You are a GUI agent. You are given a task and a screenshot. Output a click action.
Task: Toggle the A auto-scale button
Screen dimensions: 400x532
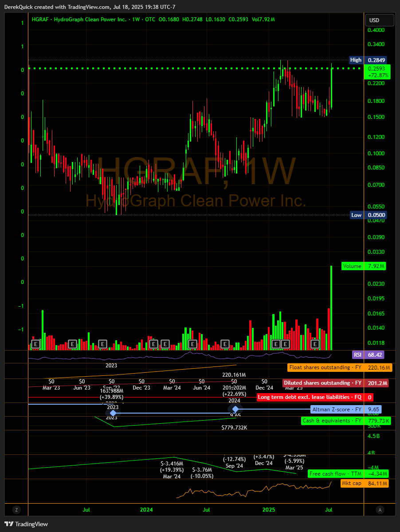[x=380, y=510]
